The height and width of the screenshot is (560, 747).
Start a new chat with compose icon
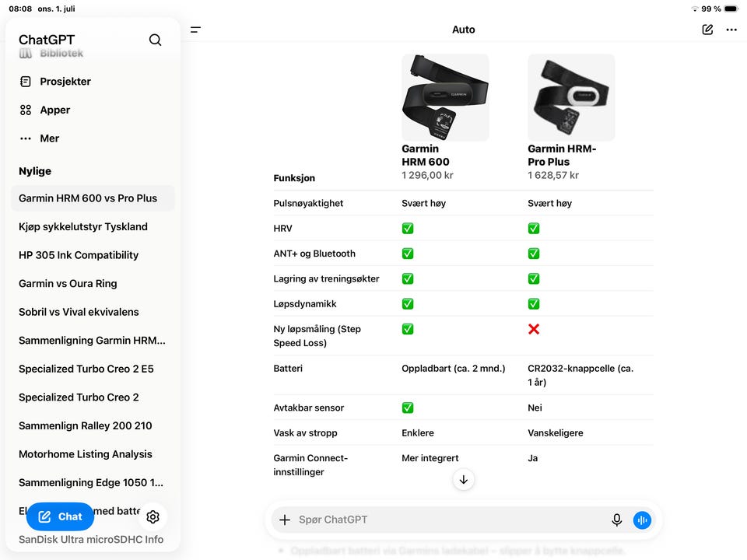(x=707, y=30)
